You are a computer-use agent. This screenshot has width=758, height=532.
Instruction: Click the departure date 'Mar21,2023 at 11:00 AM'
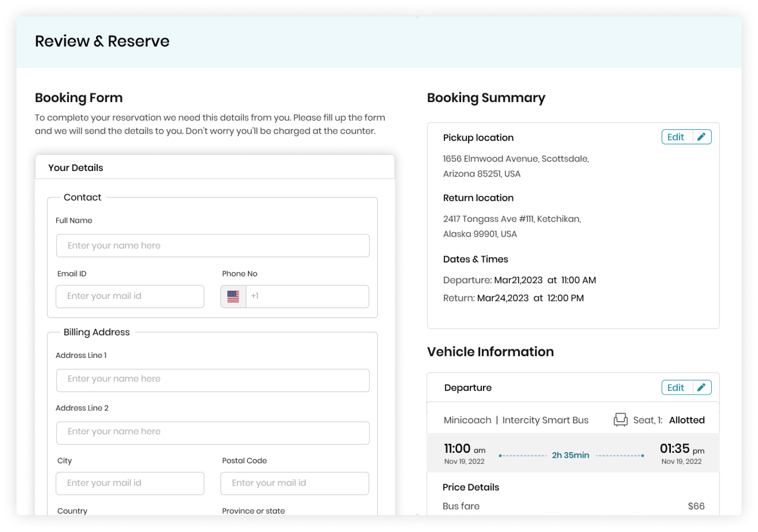click(545, 280)
